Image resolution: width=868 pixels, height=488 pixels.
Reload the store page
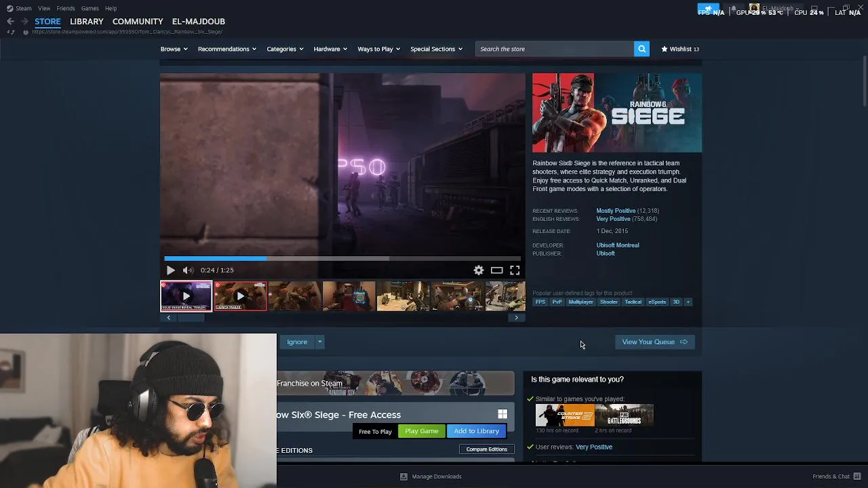tap(11, 32)
